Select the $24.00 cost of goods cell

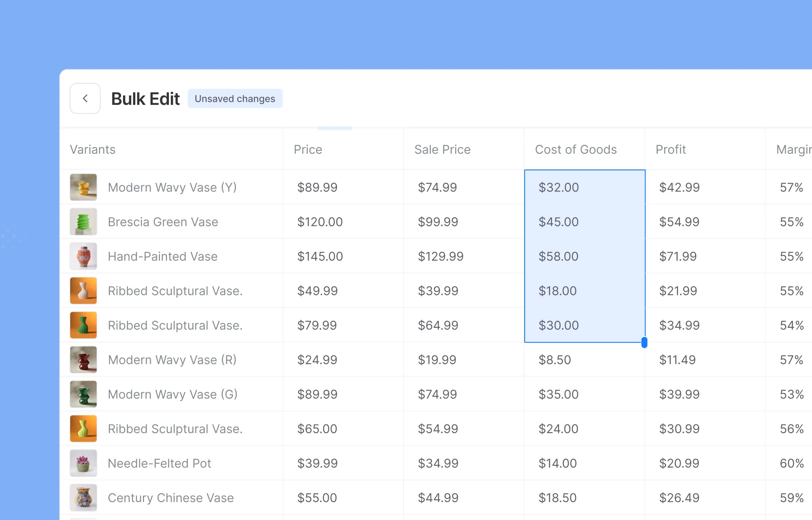(x=585, y=429)
